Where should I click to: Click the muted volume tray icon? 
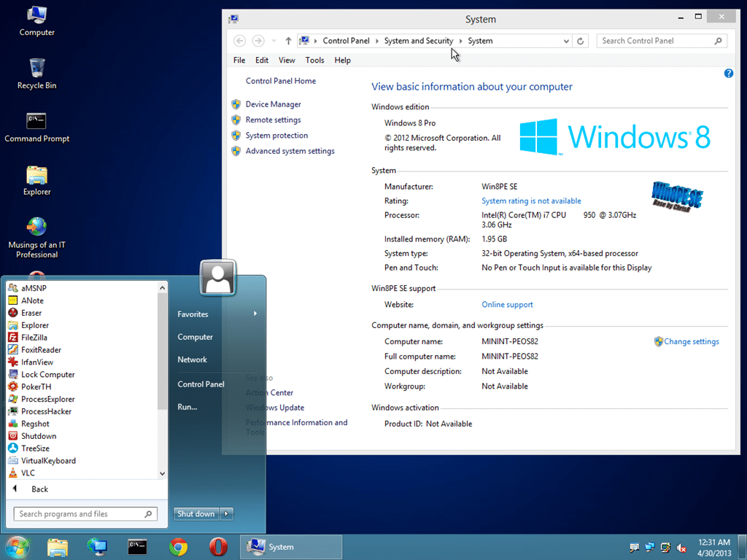[x=681, y=548]
